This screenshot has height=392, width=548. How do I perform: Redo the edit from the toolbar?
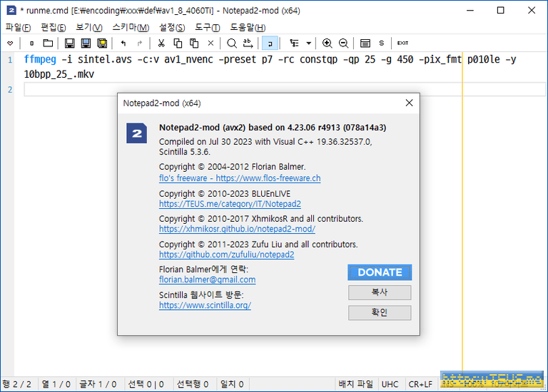tap(140, 43)
